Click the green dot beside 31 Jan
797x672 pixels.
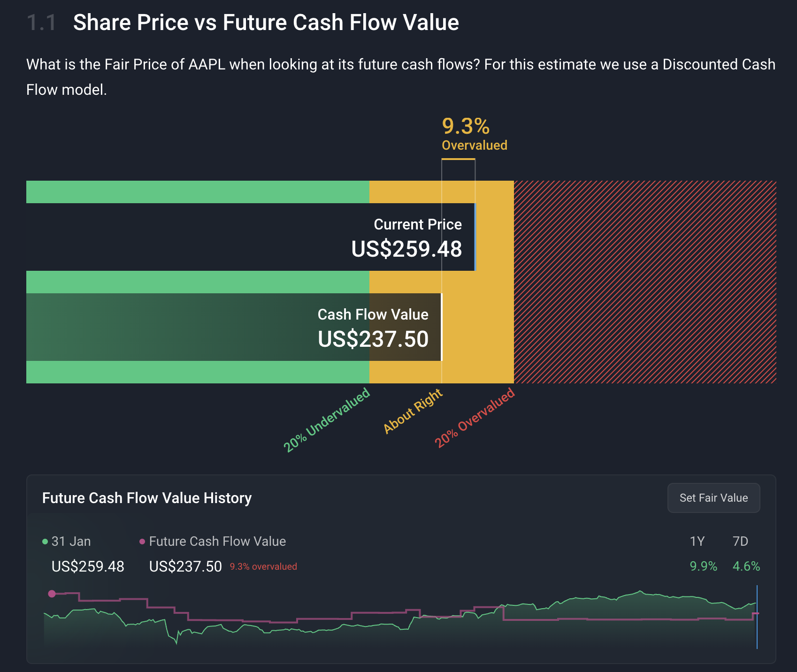[x=45, y=542]
